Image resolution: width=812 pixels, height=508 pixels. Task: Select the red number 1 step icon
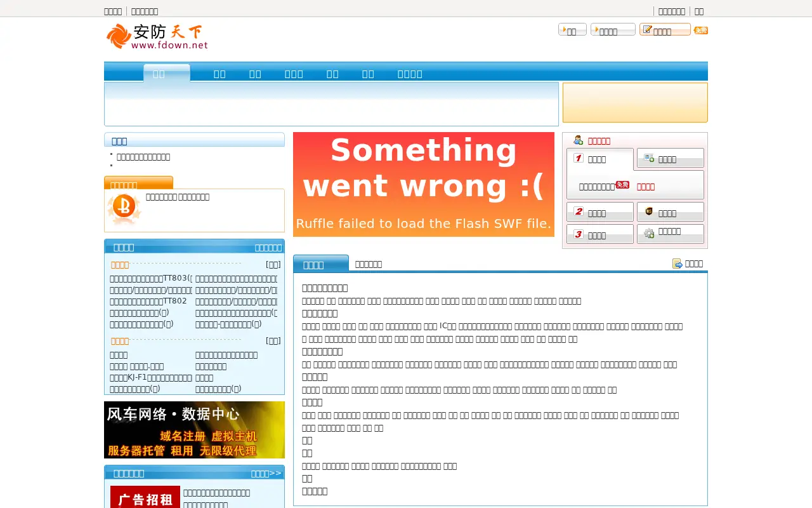pyautogui.click(x=579, y=158)
